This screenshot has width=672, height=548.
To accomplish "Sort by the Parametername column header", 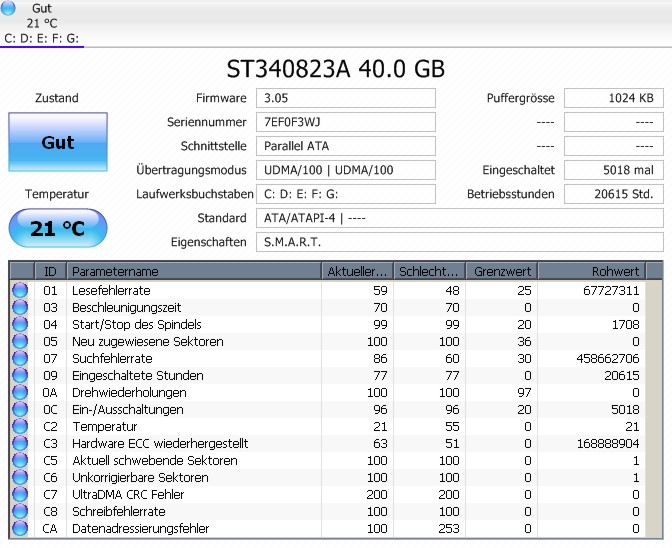I will tap(194, 271).
